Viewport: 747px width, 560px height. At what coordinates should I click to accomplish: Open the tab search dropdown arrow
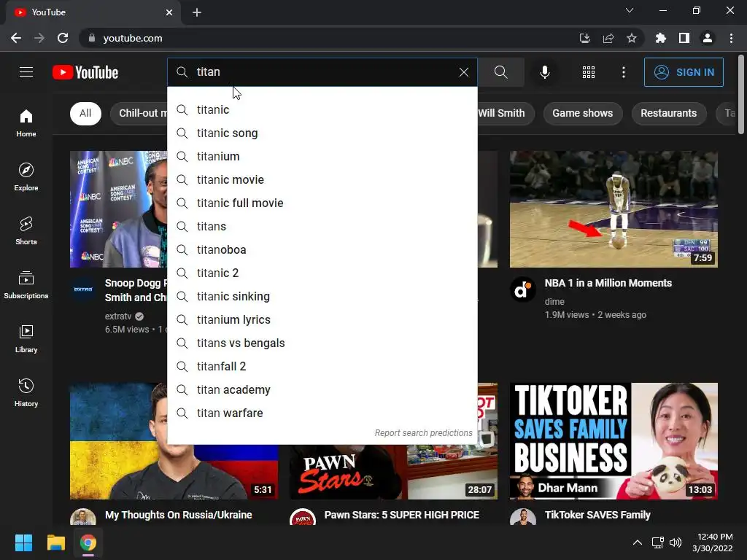[x=630, y=10]
